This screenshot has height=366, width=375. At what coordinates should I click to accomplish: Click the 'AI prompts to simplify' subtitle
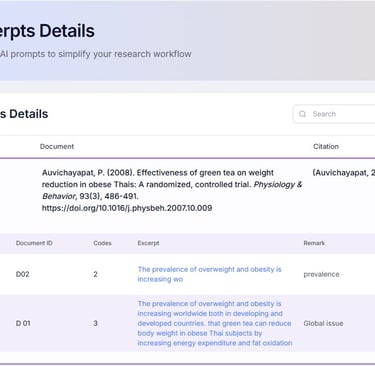point(96,54)
